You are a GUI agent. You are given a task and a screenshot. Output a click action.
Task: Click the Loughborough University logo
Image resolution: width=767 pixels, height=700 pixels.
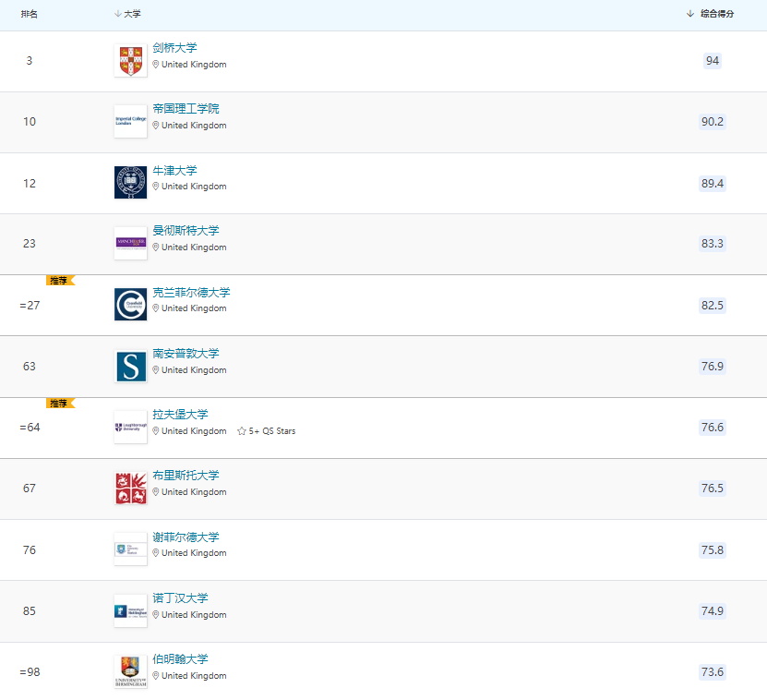pyautogui.click(x=130, y=428)
